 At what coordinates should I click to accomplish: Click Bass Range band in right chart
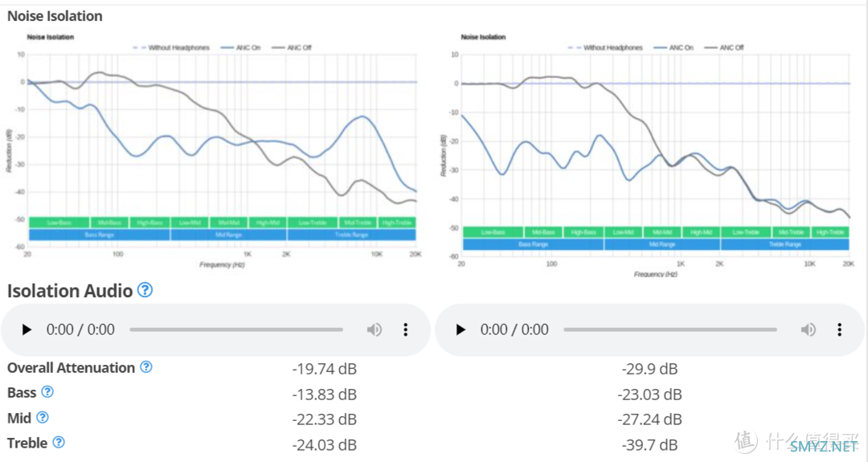pos(533,244)
